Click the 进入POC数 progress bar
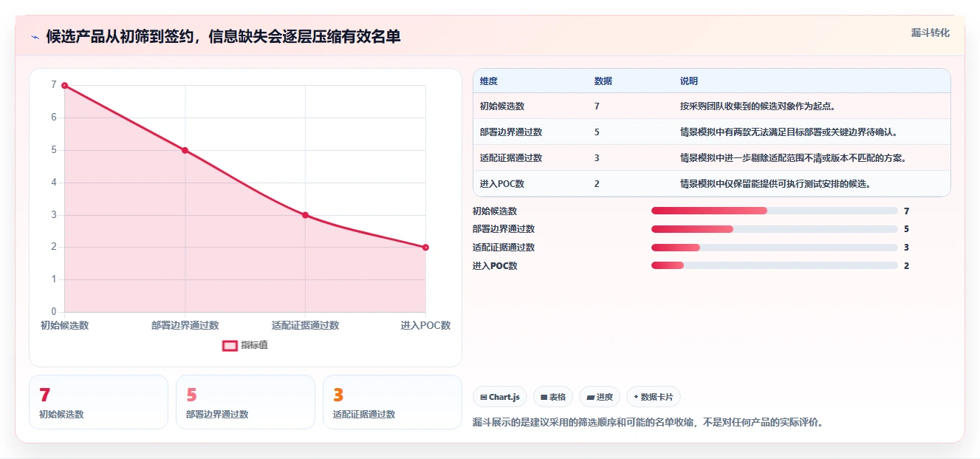 [x=775, y=265]
